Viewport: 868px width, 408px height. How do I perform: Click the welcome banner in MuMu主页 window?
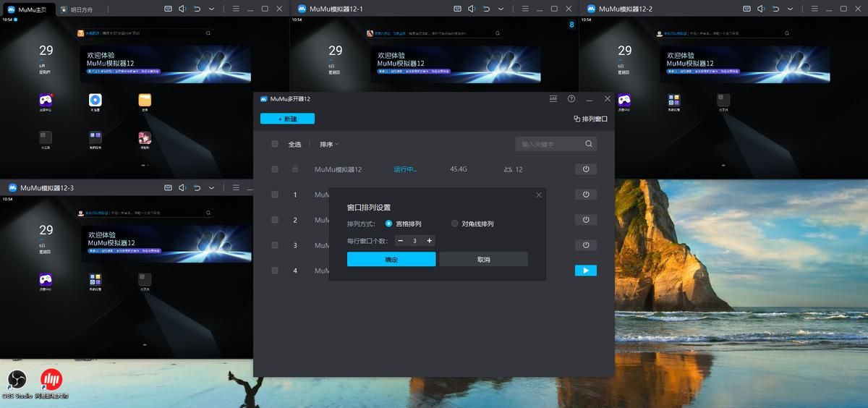click(166, 64)
